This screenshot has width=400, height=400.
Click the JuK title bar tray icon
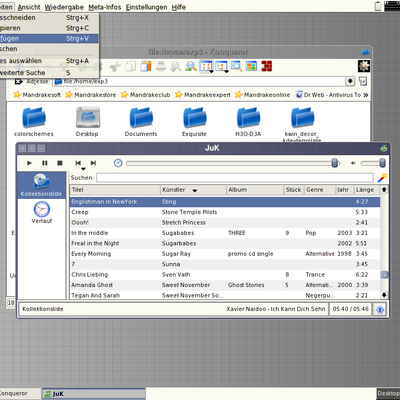point(384,148)
